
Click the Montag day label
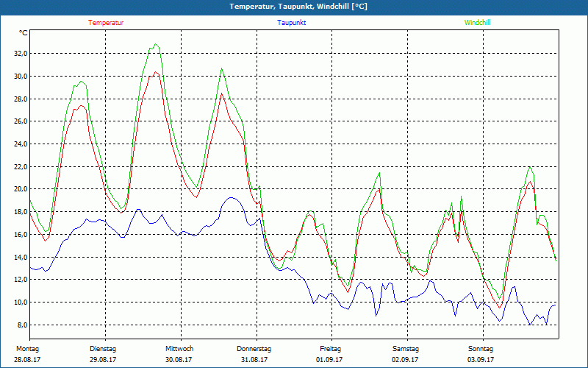(27, 349)
